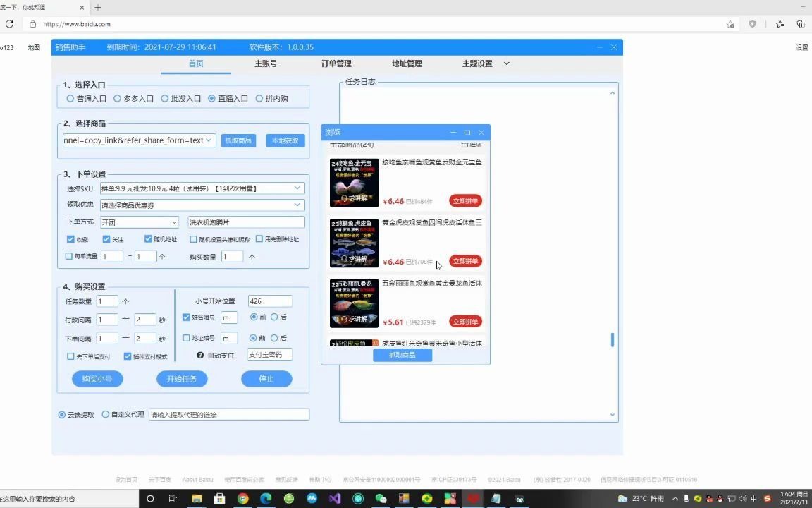The image size is (812, 508).
Task: Click the 开始任务 button
Action: [x=181, y=379]
